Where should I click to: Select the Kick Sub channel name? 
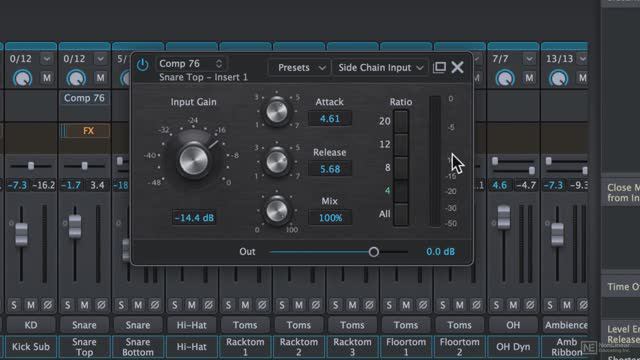31,347
